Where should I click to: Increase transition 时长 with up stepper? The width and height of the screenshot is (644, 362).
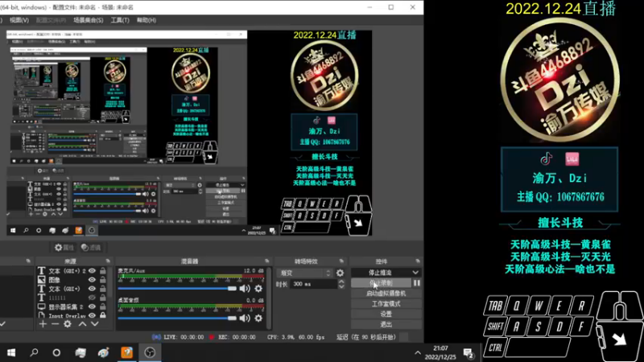tap(341, 282)
